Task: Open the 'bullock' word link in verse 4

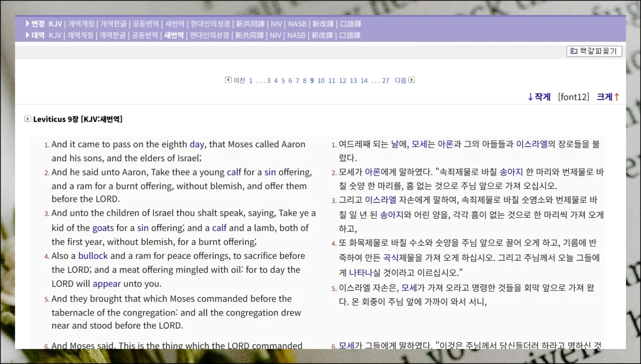Action: coord(93,256)
